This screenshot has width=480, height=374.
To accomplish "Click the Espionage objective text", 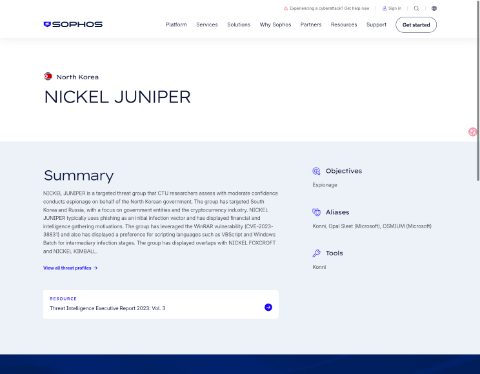I will (325, 185).
